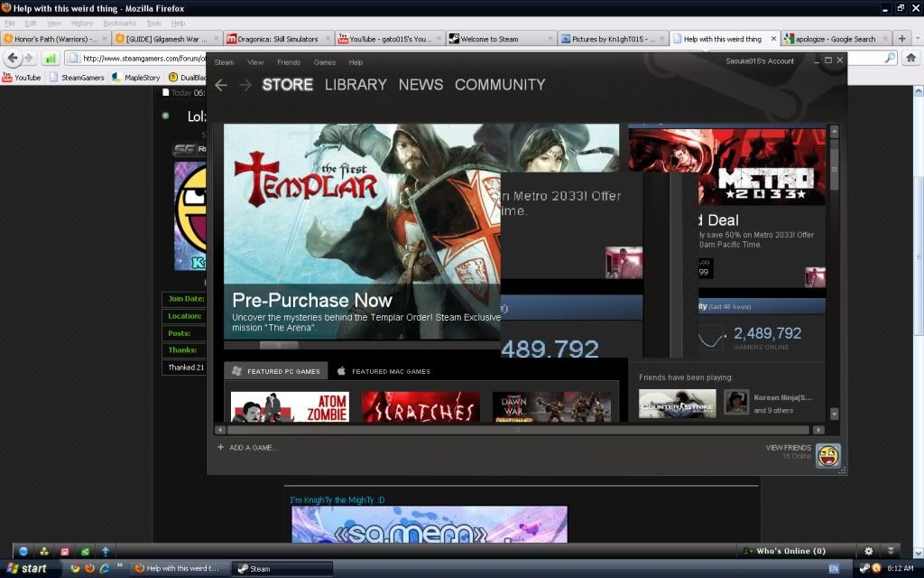Select the Featured Mac Games tab
This screenshot has width=924, height=578.
coord(383,371)
